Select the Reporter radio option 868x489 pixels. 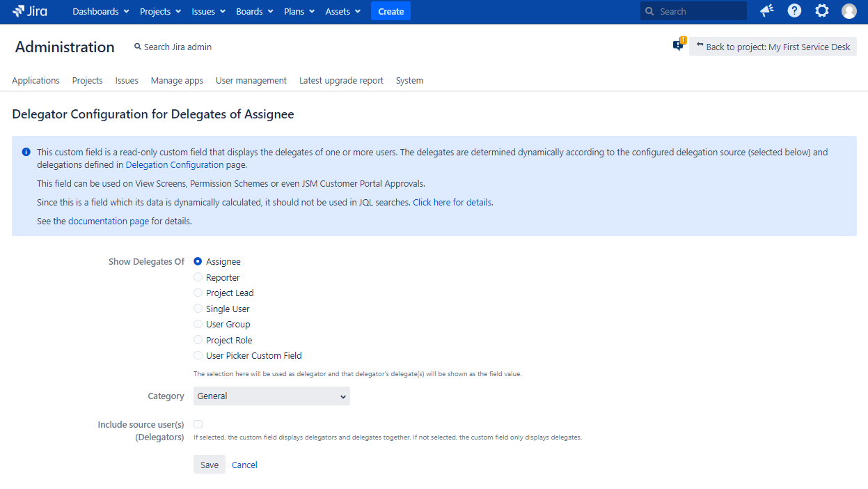198,277
